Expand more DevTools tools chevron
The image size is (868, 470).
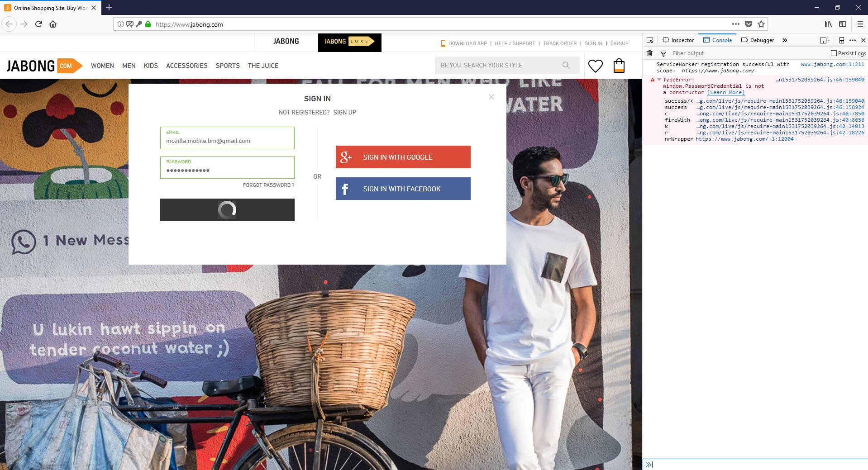785,40
